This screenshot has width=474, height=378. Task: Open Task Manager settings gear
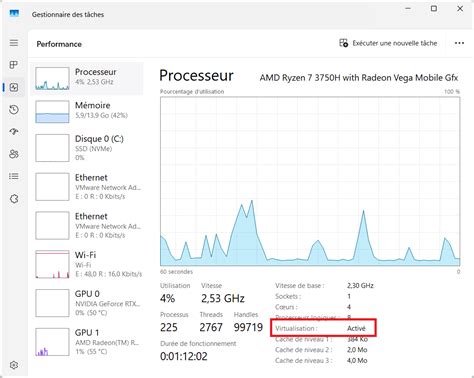click(x=14, y=365)
